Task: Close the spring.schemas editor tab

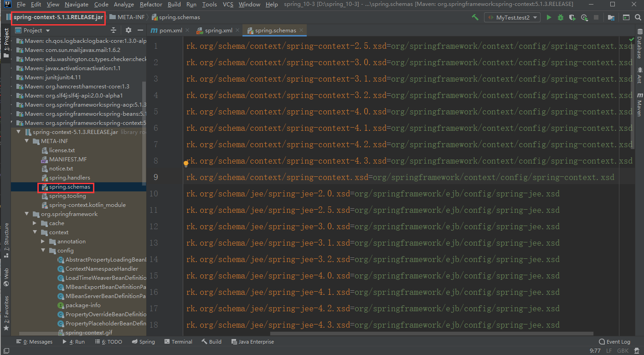Action: pos(301,31)
